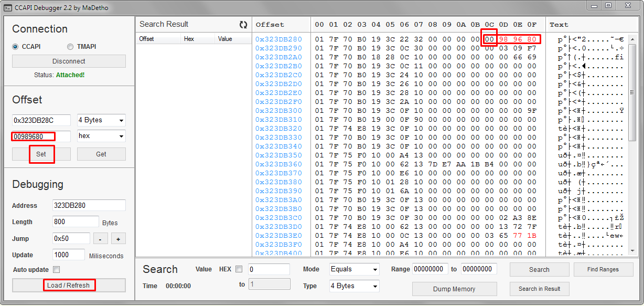
Task: Click the Set button
Action: click(41, 154)
